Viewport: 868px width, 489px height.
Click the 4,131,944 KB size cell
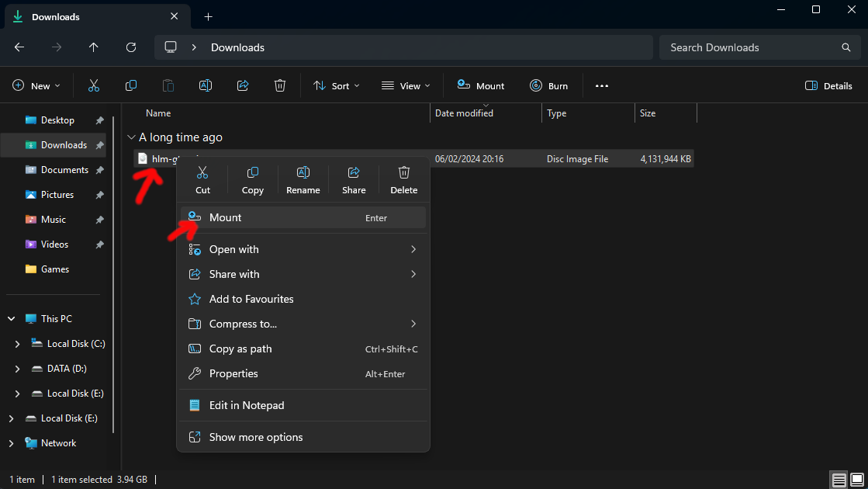(x=666, y=159)
